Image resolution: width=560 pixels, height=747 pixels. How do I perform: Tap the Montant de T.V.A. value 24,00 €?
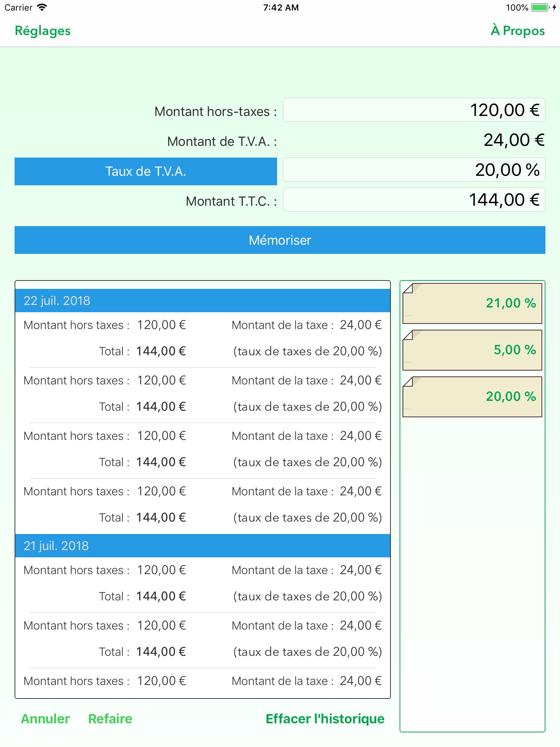tap(514, 140)
